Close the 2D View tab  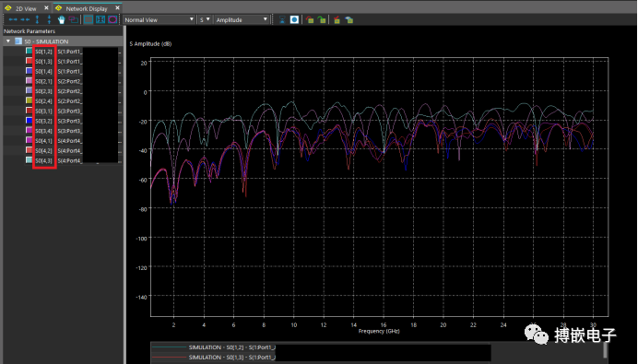(46, 7)
